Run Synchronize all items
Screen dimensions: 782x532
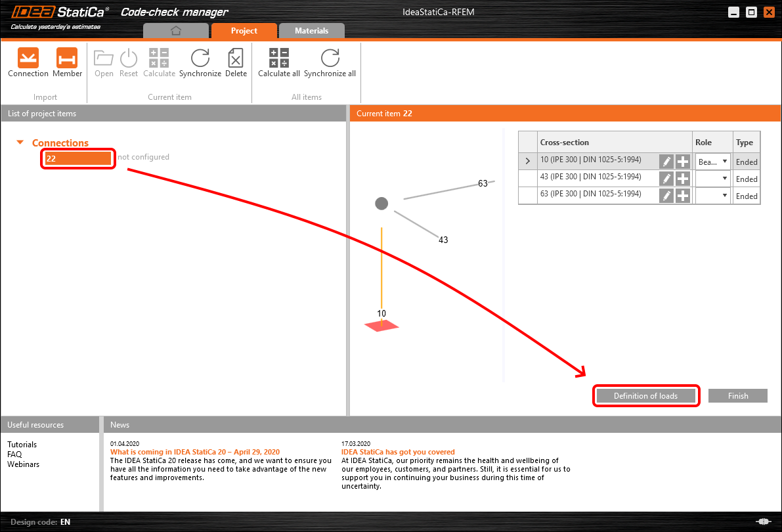(330, 62)
